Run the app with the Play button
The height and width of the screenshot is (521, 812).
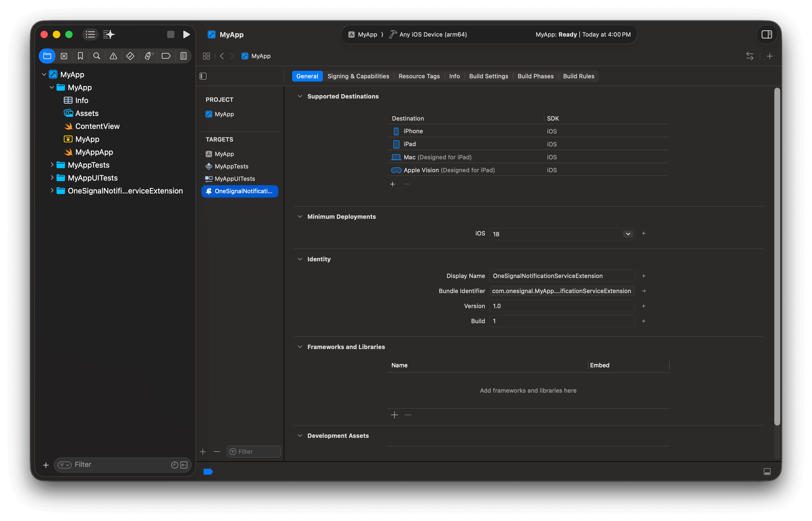click(187, 34)
